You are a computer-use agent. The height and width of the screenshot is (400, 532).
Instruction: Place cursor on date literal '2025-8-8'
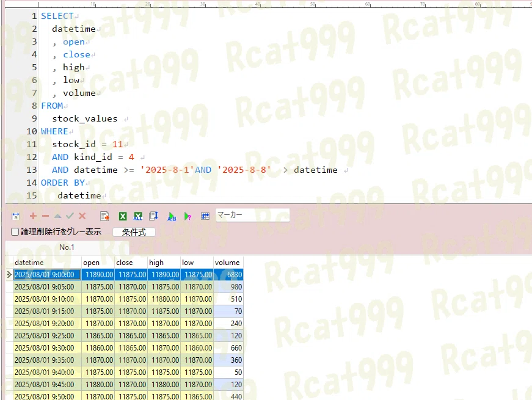(244, 170)
